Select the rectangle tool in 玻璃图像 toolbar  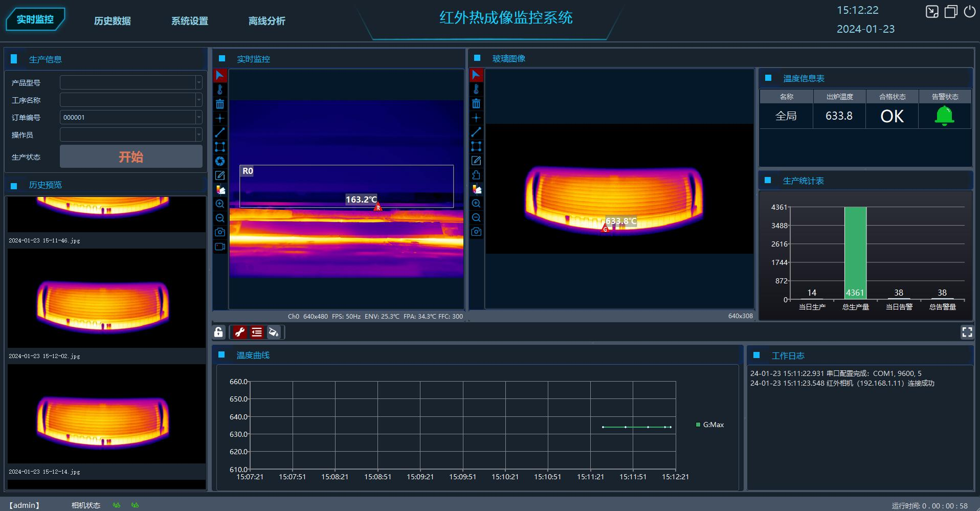pyautogui.click(x=476, y=146)
